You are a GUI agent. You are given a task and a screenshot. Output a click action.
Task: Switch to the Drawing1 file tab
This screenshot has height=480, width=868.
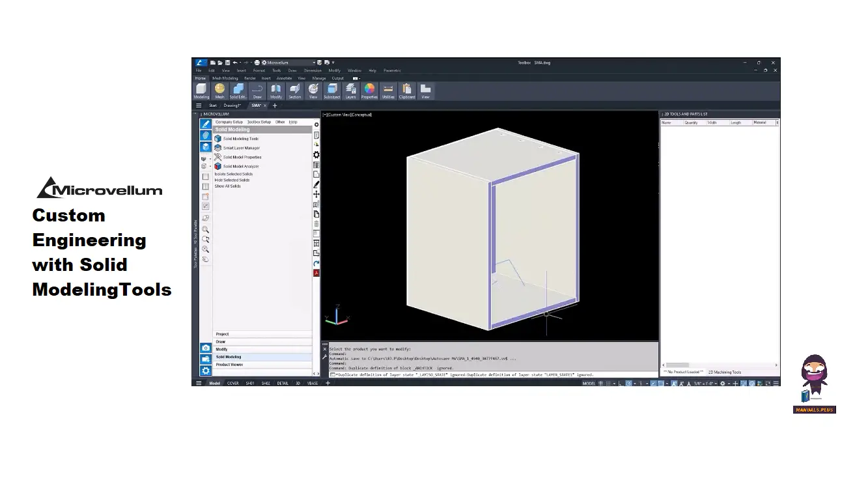coord(232,106)
